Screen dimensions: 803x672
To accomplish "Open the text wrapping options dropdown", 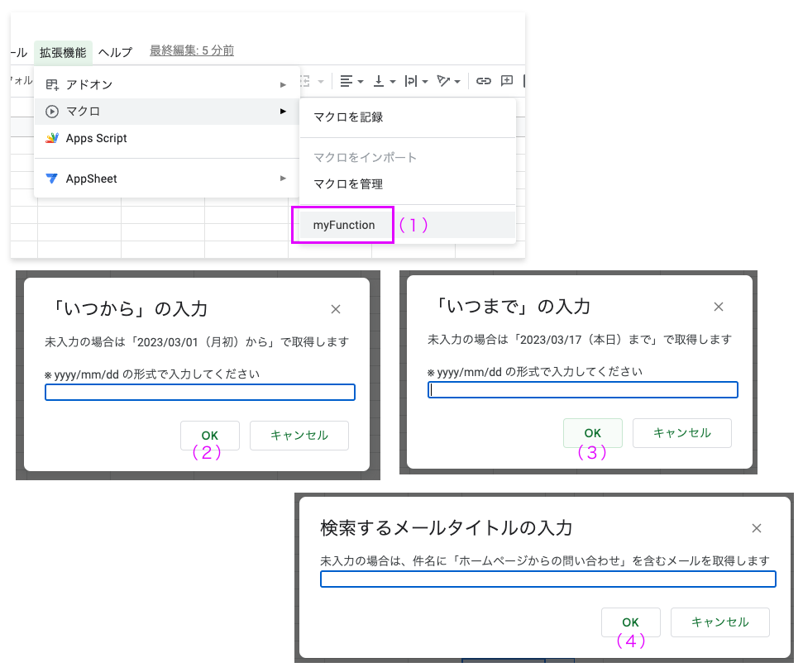I will 424,81.
